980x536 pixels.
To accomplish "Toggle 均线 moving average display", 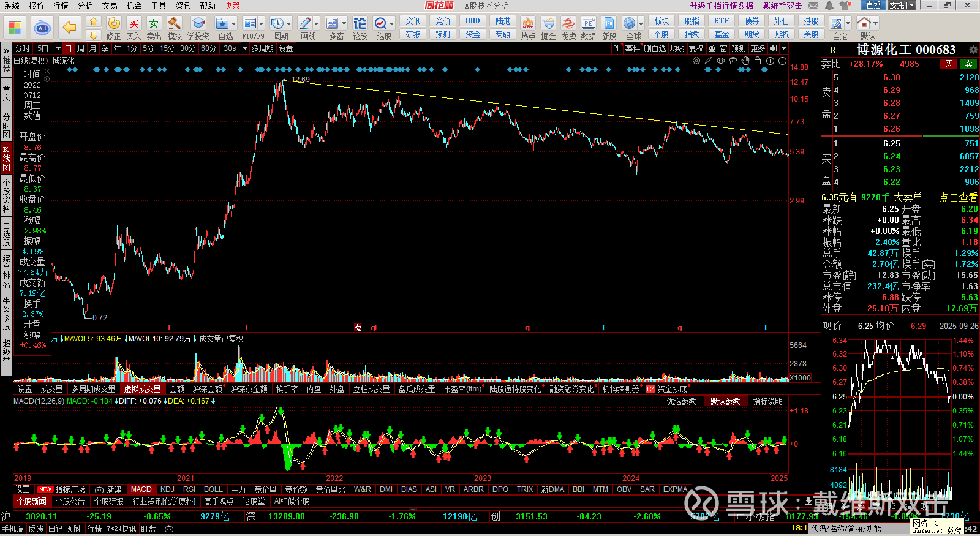I will click(x=677, y=48).
